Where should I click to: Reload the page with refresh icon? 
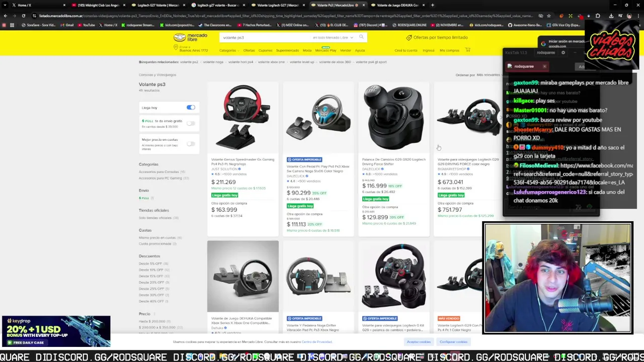[x=23, y=16]
